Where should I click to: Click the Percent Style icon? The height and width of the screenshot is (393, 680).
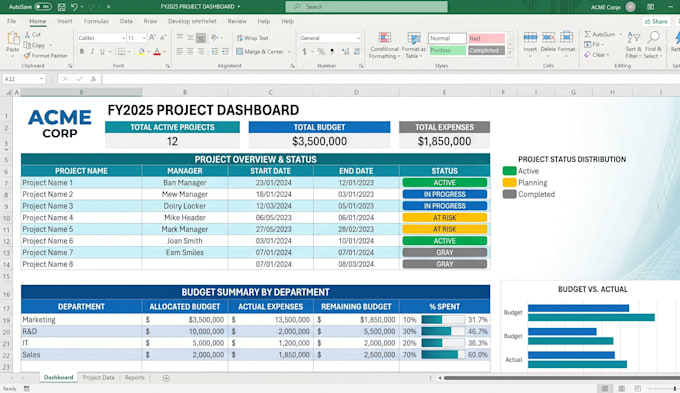tap(321, 52)
